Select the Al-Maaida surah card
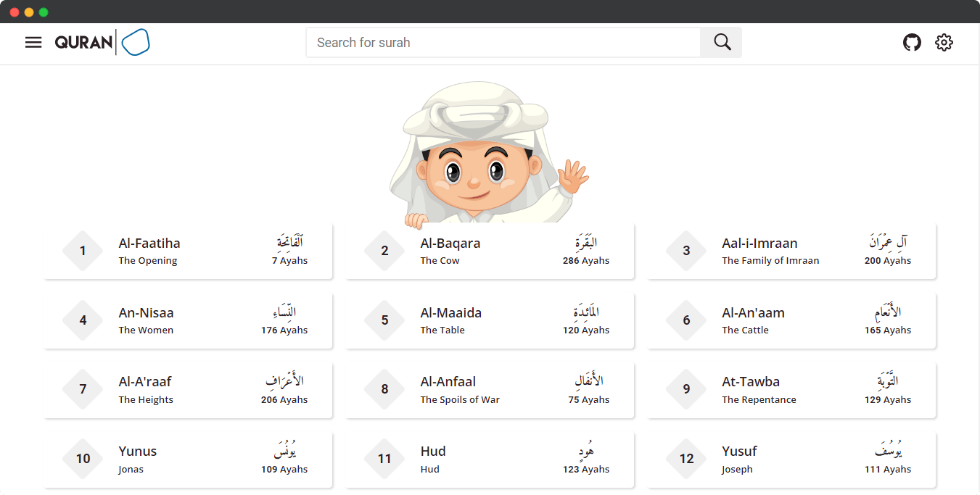Screen dimensions: 980x495 (x=490, y=320)
